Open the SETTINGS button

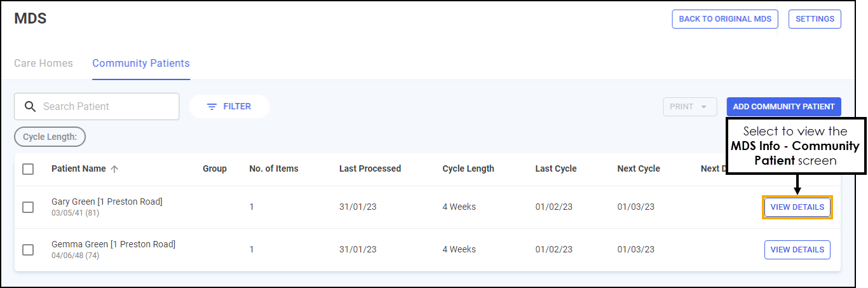(815, 19)
